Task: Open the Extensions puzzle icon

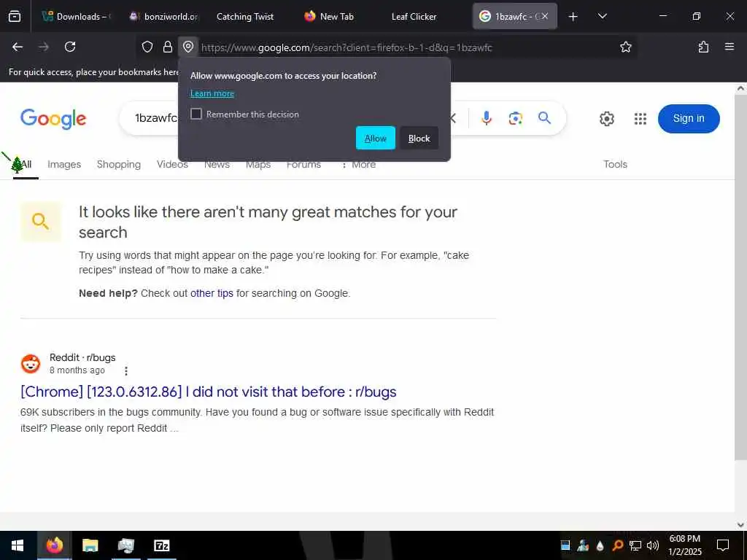Action: pyautogui.click(x=703, y=47)
